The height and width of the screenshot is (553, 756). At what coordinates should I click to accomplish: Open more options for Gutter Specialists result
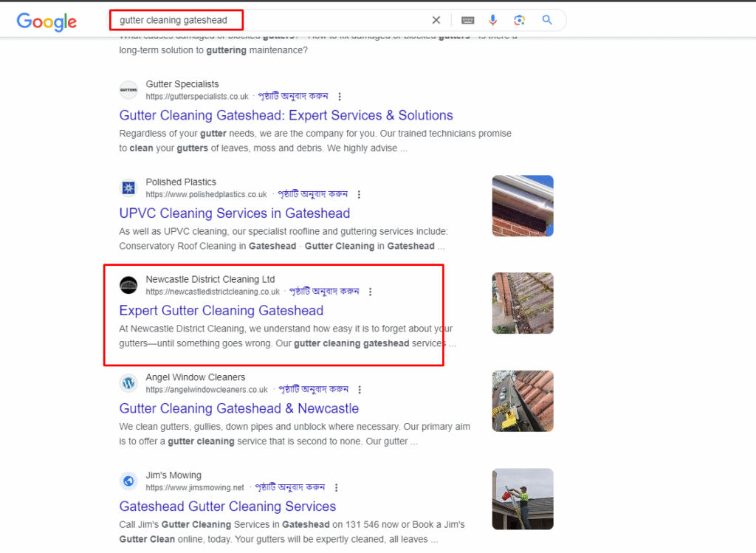click(340, 97)
